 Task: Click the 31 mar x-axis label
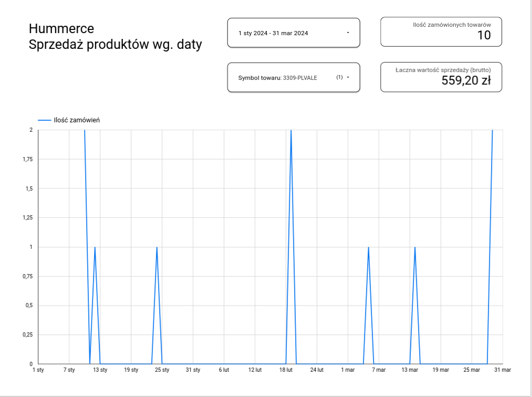point(503,370)
